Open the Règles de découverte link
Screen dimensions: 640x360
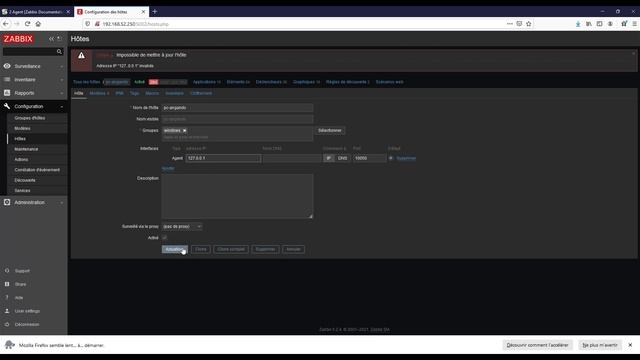pyautogui.click(x=347, y=82)
